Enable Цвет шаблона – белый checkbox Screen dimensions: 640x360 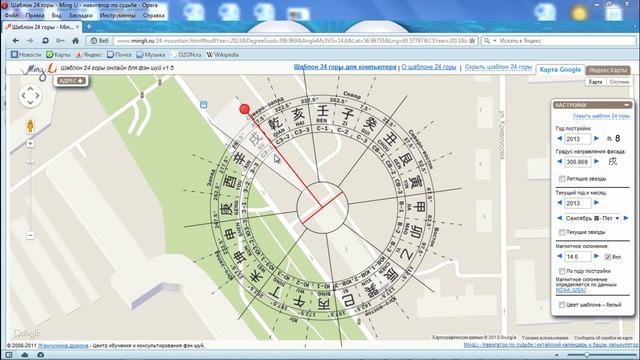point(562,305)
